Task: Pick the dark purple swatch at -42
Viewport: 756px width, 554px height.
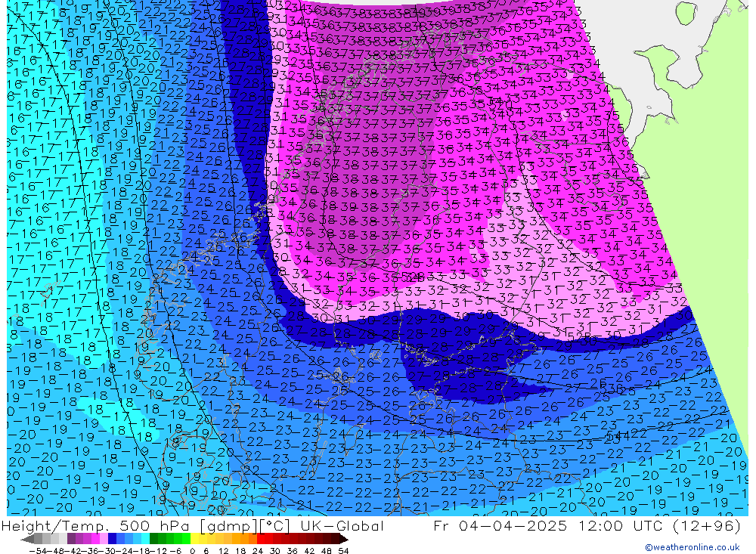Action: 71,539
